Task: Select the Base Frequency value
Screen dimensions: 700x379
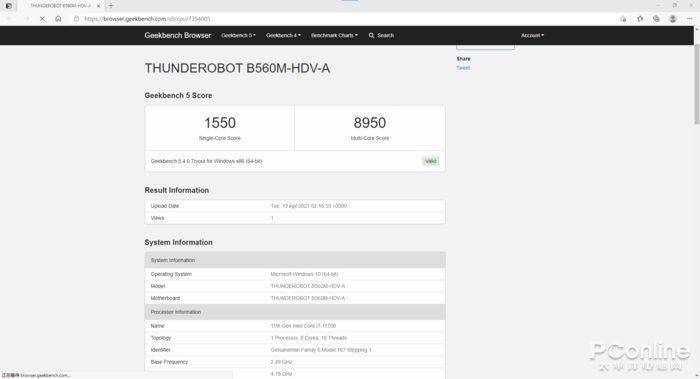Action: point(281,362)
